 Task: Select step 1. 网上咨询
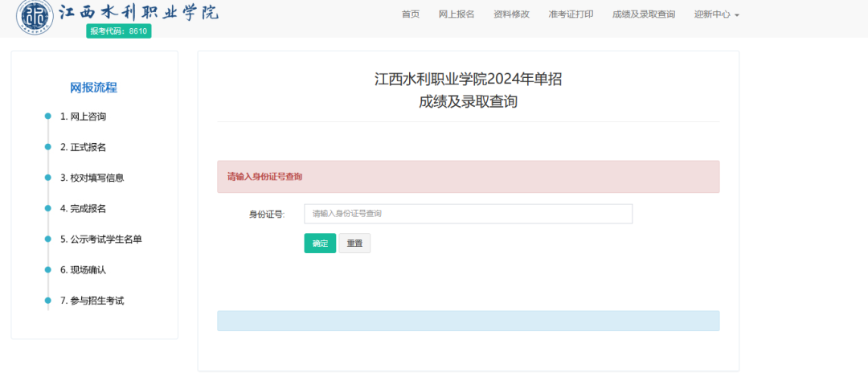click(83, 117)
